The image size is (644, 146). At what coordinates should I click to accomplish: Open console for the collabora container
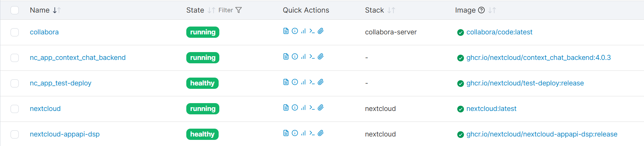click(312, 31)
